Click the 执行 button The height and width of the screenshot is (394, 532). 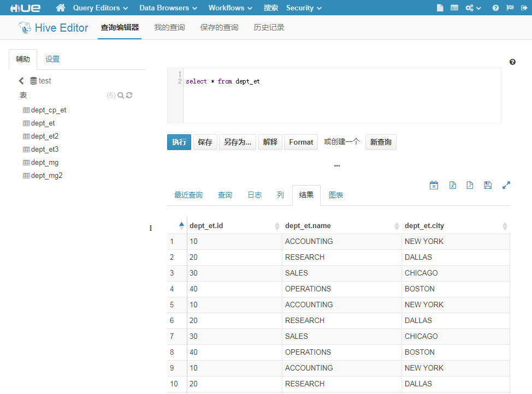179,142
